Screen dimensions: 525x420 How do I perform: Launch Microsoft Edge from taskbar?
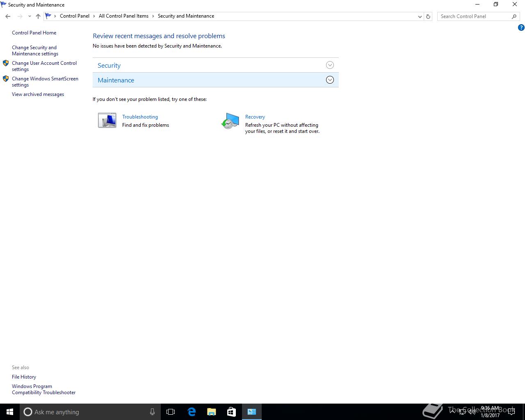point(192,412)
